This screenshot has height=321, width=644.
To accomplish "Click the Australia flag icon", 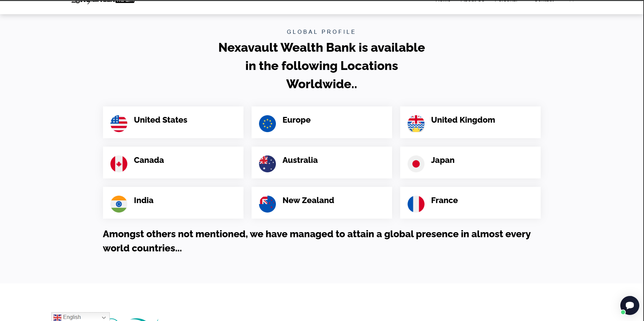I will pos(267,164).
